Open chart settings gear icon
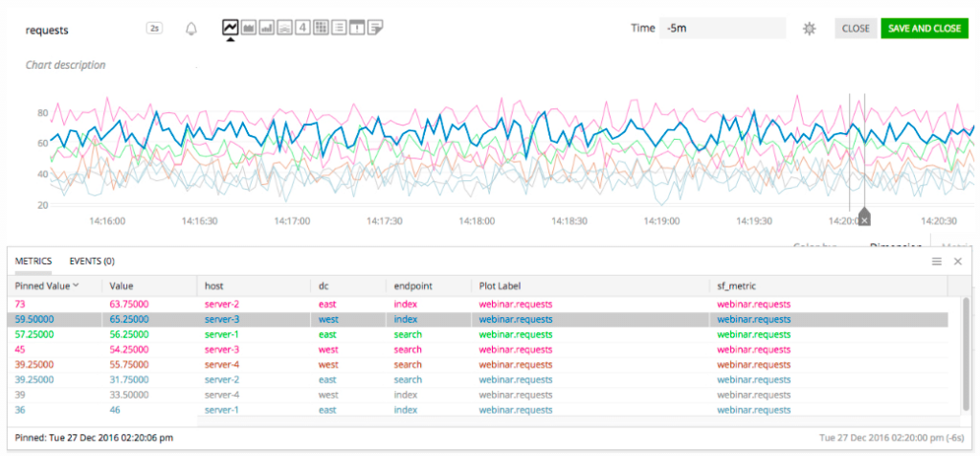 [810, 29]
